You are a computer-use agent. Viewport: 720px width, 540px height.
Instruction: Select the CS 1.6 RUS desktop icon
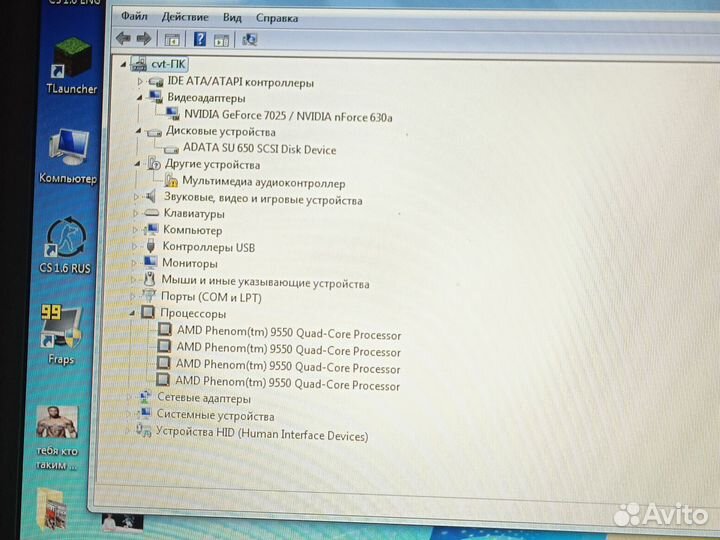coord(65,246)
